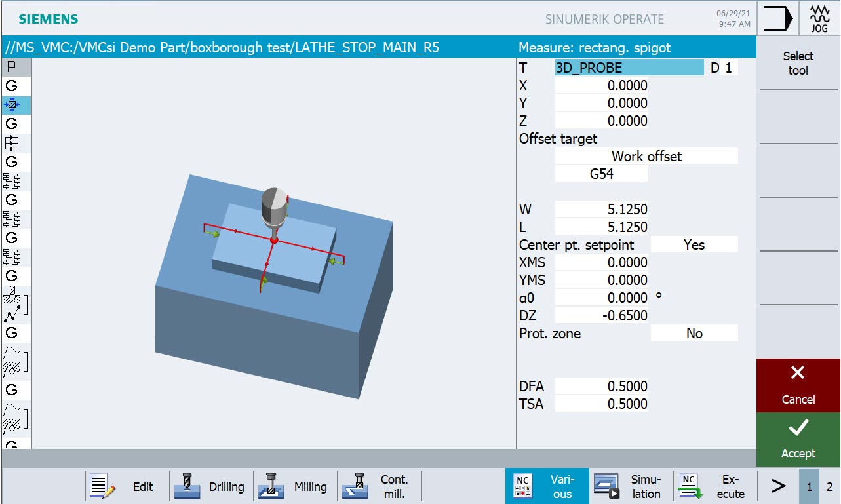Click the Execute softkey
This screenshot has width=841, height=504.
tap(715, 486)
